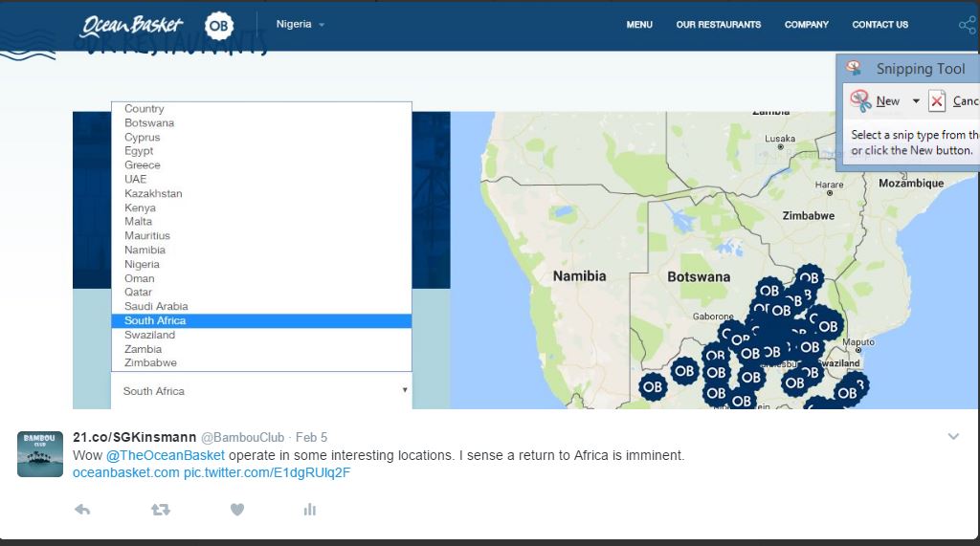Viewport: 980px width, 546px height.
Task: Select Cyprus from country list
Action: point(261,138)
